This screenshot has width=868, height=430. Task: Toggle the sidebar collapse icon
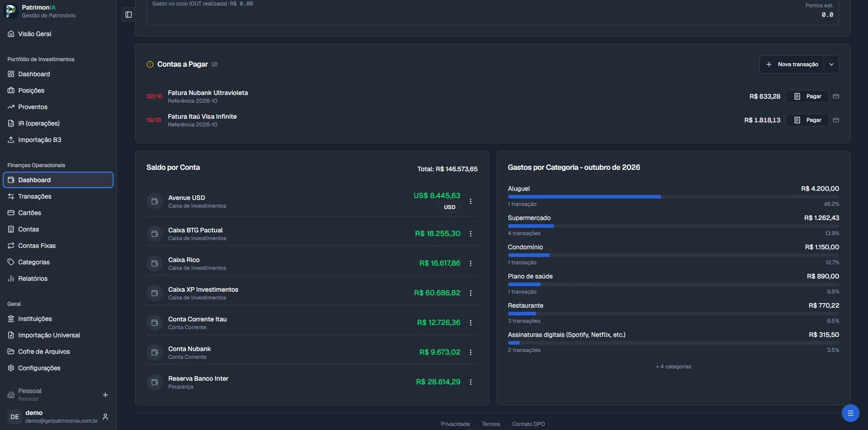[x=129, y=15]
